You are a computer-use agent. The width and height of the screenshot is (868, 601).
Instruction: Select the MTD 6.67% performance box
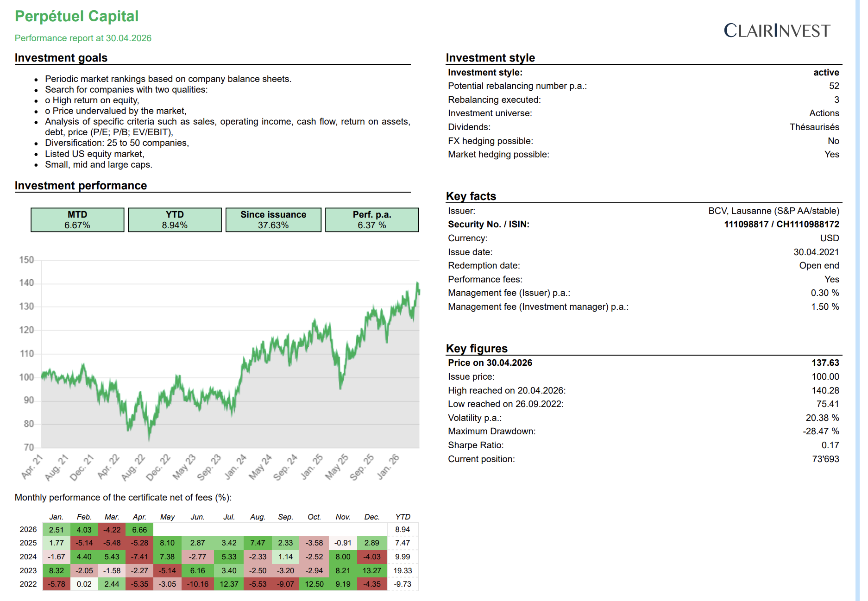coord(77,220)
